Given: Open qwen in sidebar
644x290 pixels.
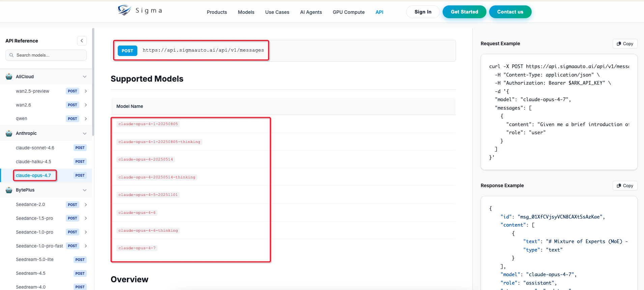Looking at the screenshot, I should point(22,119).
